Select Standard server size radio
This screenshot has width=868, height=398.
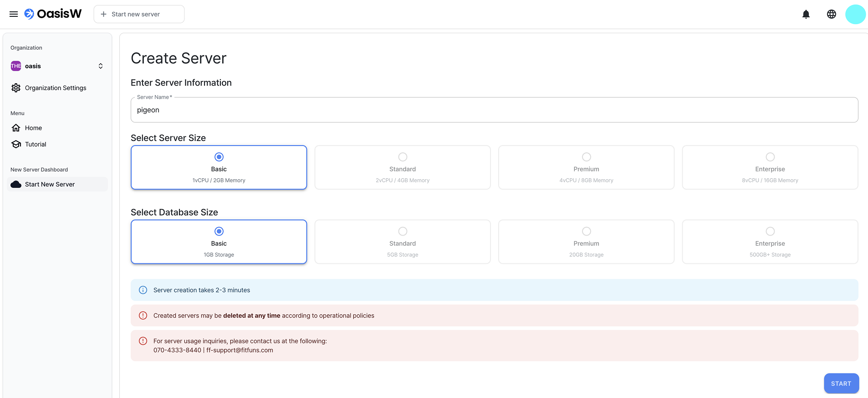pos(403,157)
